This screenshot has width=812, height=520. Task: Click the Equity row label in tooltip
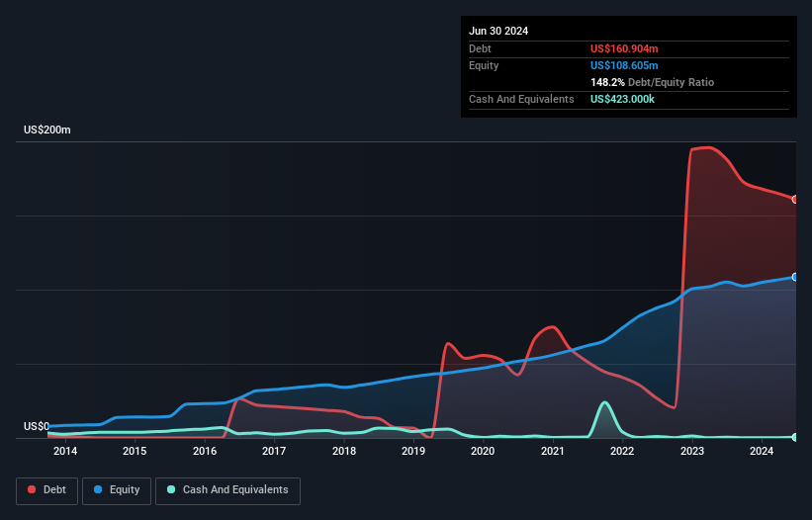484,65
